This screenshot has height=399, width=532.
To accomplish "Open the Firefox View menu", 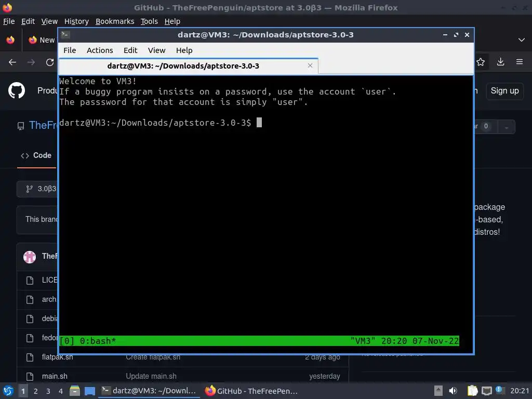I will (49, 21).
